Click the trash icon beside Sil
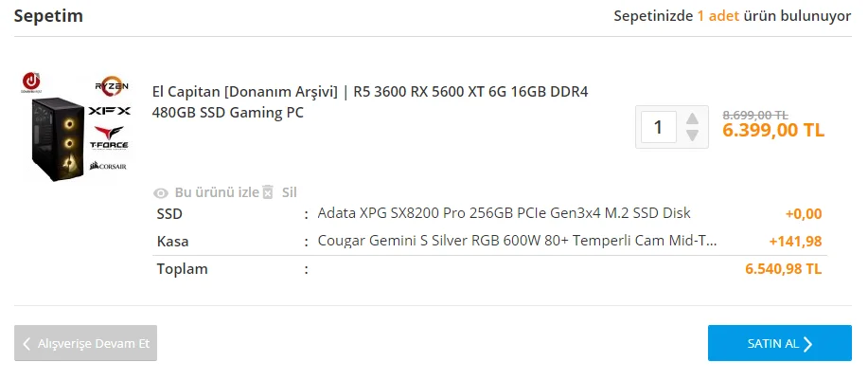 click(x=268, y=192)
